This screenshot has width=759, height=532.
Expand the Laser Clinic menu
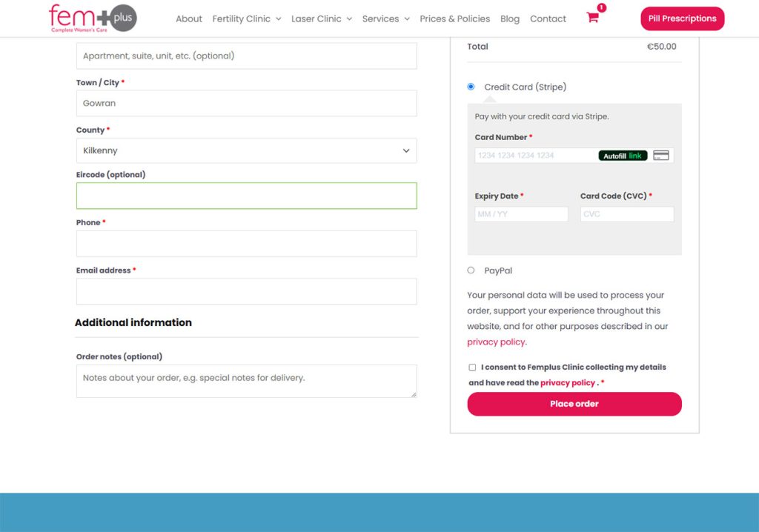pos(321,19)
